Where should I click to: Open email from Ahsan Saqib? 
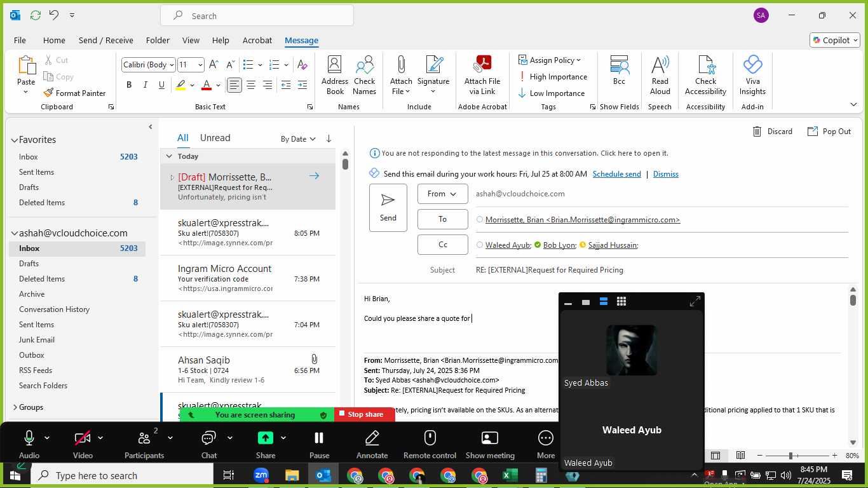coord(248,370)
